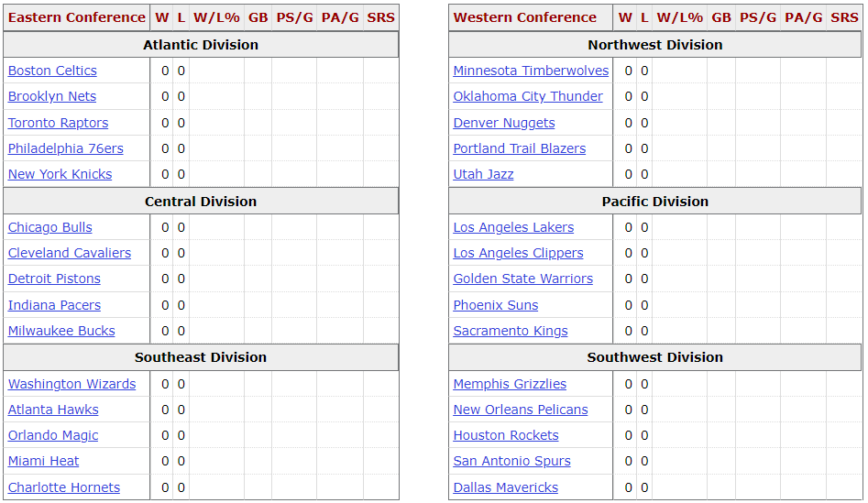Viewport: 868px width, 503px height.
Task: Select the Golden State Warriors link
Action: 523,279
